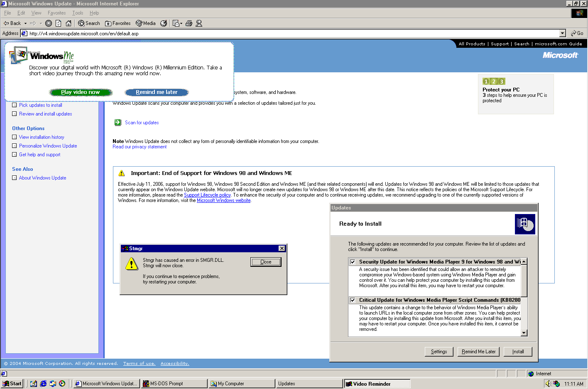Click the warning icon in Stmgr dialog
Viewport: 588px width, 389px height.
coord(132,263)
